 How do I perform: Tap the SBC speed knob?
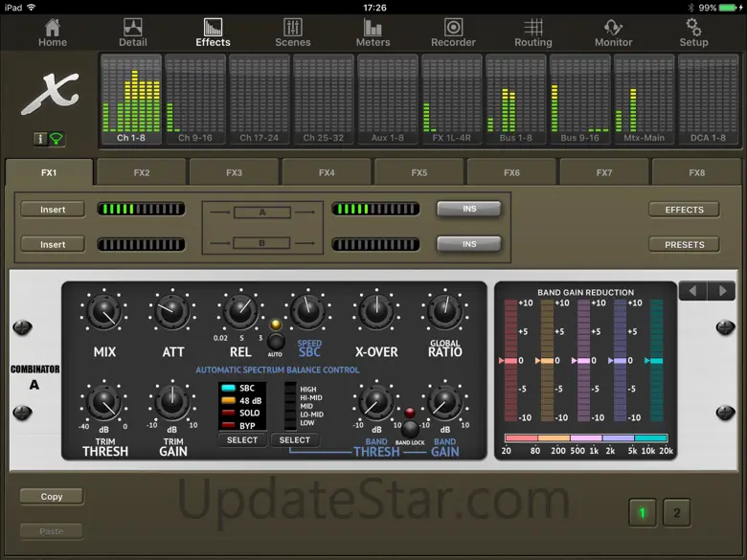308,312
